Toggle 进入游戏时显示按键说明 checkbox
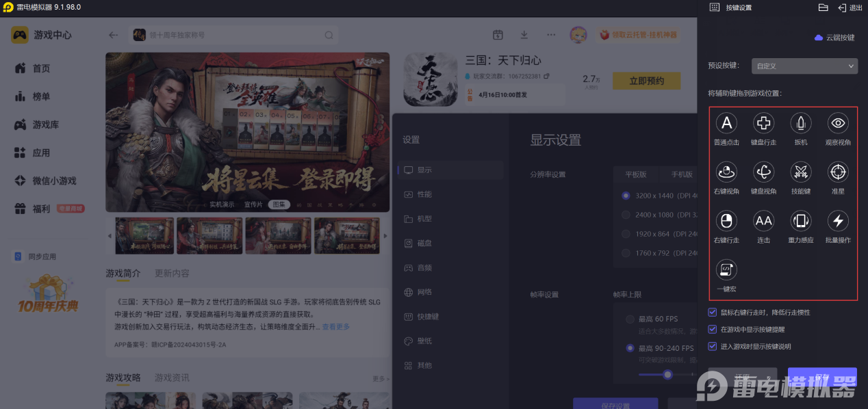This screenshot has width=868, height=409. tap(713, 346)
